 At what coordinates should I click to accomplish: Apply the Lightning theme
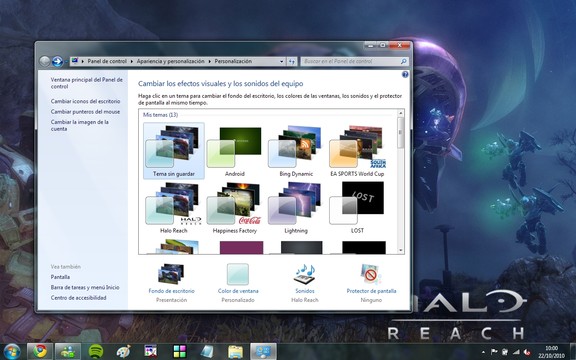click(296, 208)
